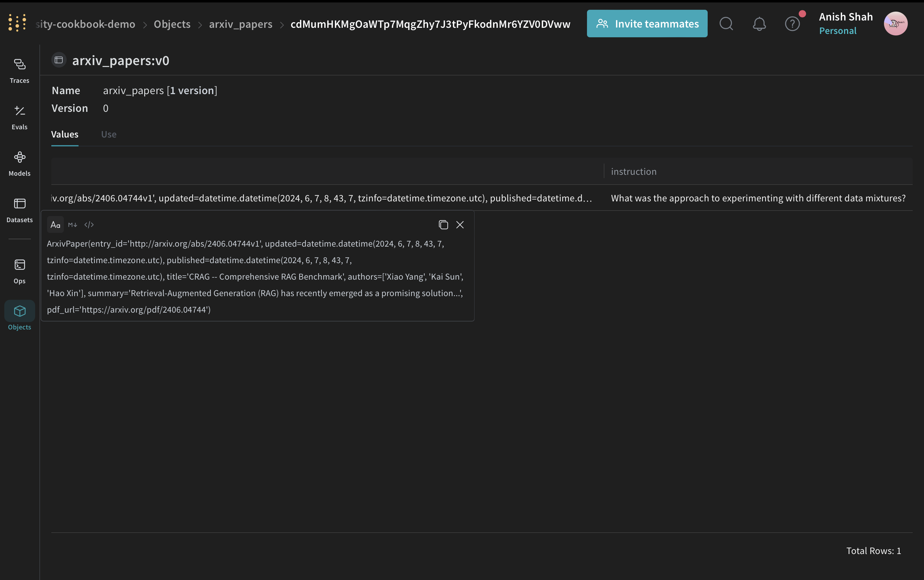Select the plain text Aa view
This screenshot has height=580, width=924.
55,224
